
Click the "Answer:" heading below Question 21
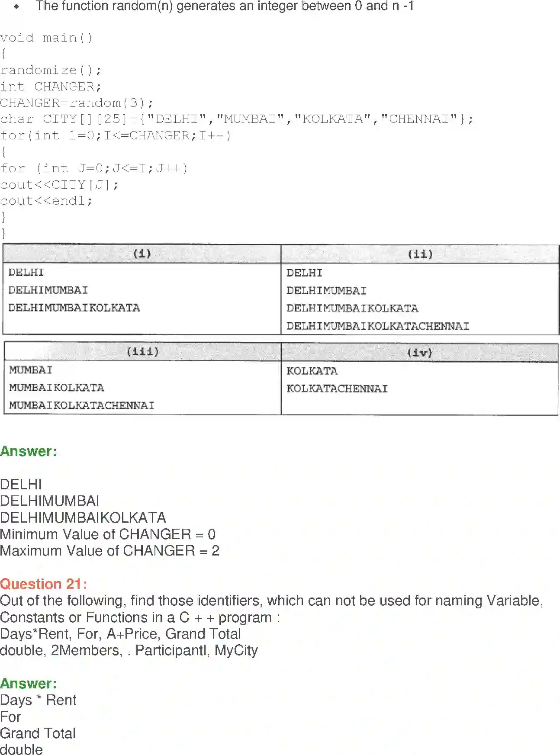29,684
